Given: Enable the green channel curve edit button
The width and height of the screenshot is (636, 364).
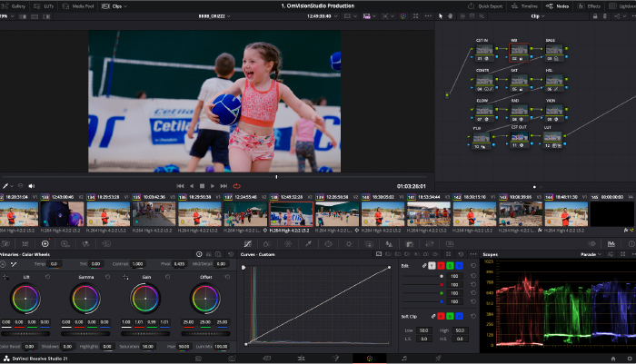Looking at the screenshot, I should 450,266.
